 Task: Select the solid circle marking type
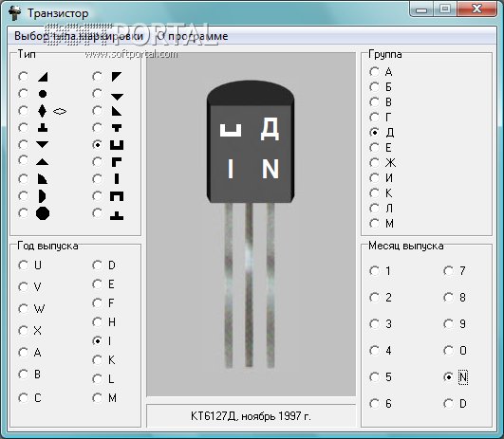pos(24,94)
